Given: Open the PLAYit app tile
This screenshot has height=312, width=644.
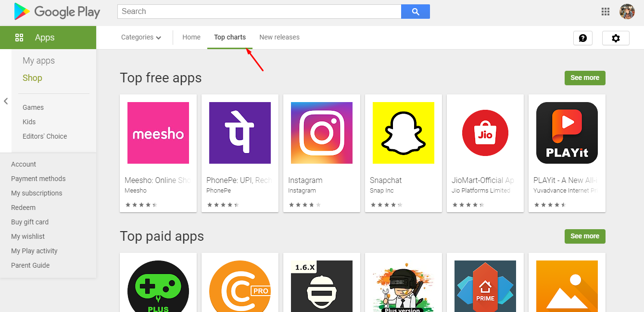Looking at the screenshot, I should pyautogui.click(x=567, y=133).
